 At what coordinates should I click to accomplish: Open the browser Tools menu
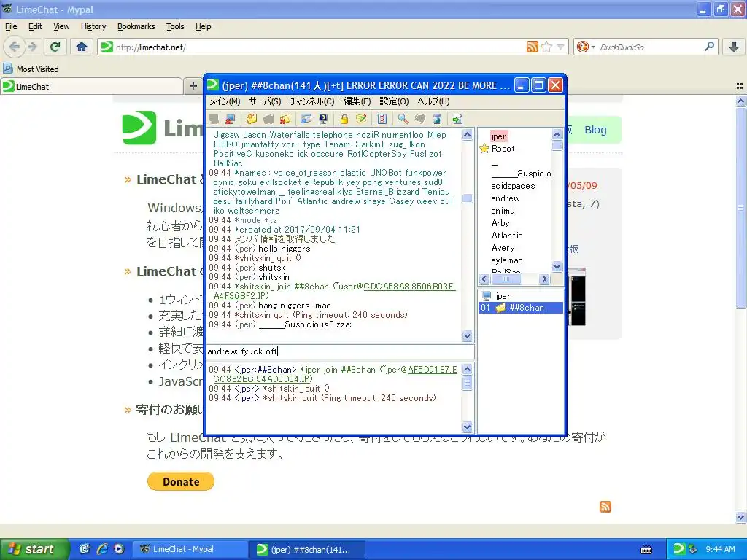point(175,26)
